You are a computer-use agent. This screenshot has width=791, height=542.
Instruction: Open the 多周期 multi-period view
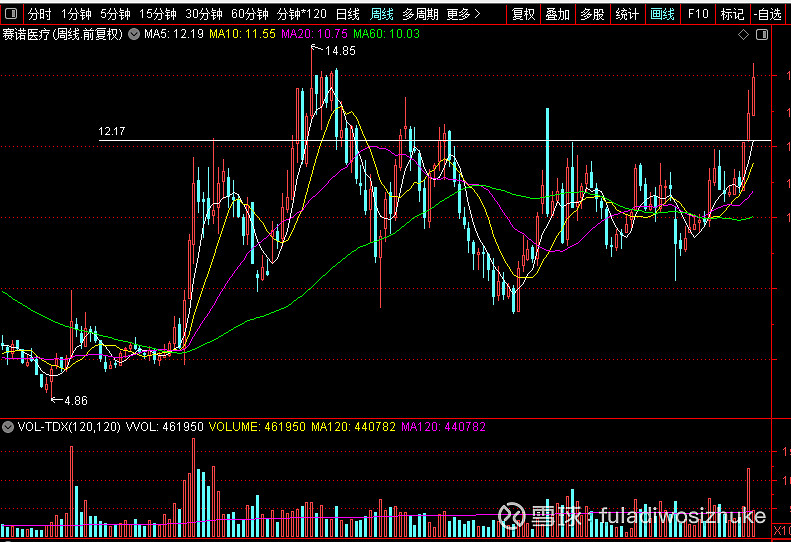(420, 14)
